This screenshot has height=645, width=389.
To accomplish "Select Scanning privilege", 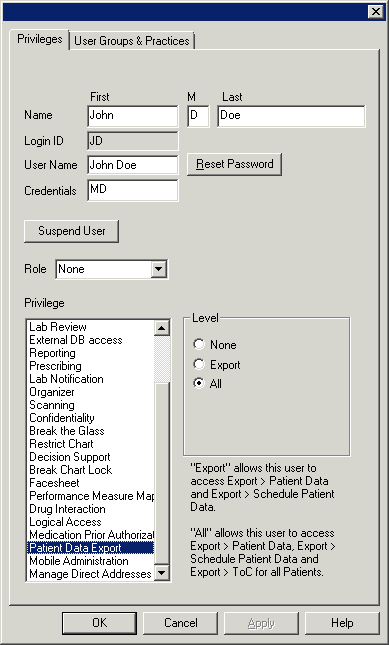I will [x=90, y=405].
